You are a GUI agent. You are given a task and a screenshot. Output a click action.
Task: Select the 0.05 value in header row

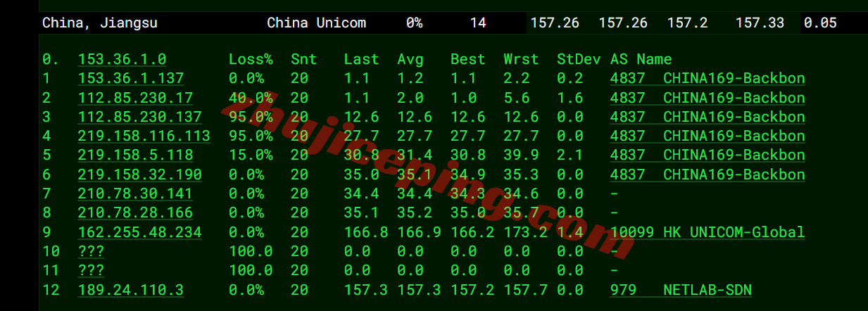click(x=820, y=23)
